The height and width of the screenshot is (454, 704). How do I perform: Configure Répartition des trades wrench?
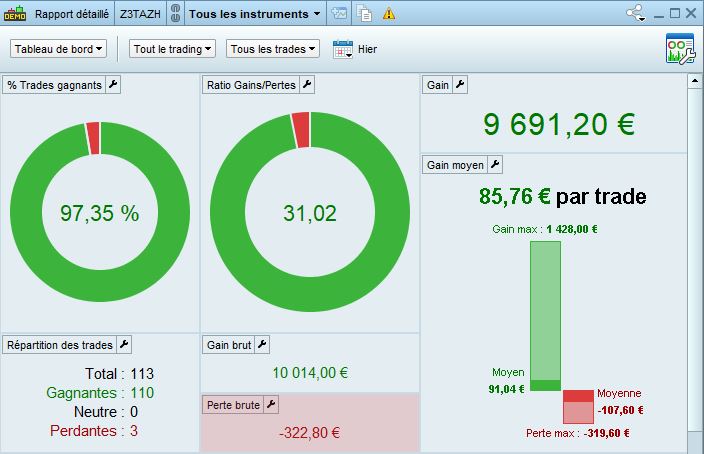pos(124,344)
